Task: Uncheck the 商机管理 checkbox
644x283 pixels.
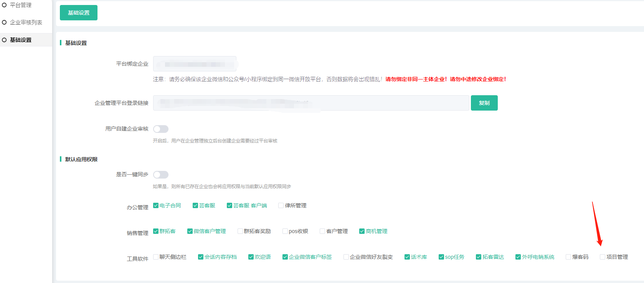Action: [x=362, y=231]
